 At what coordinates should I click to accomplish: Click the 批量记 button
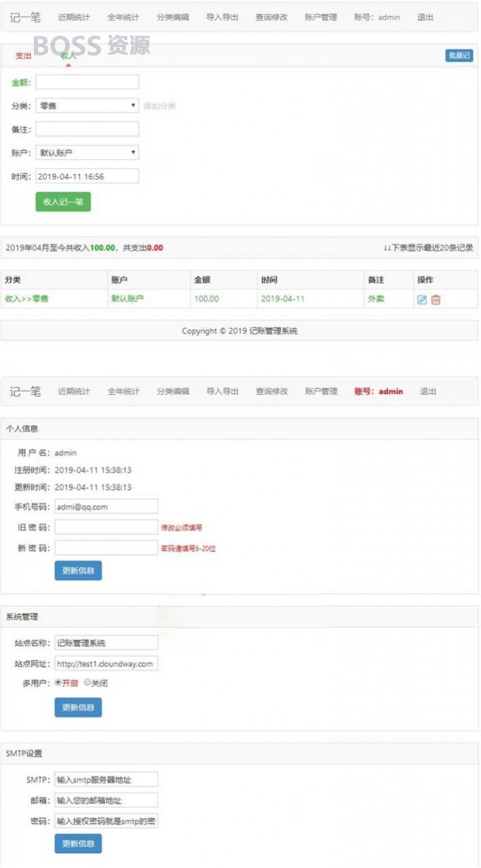(459, 56)
